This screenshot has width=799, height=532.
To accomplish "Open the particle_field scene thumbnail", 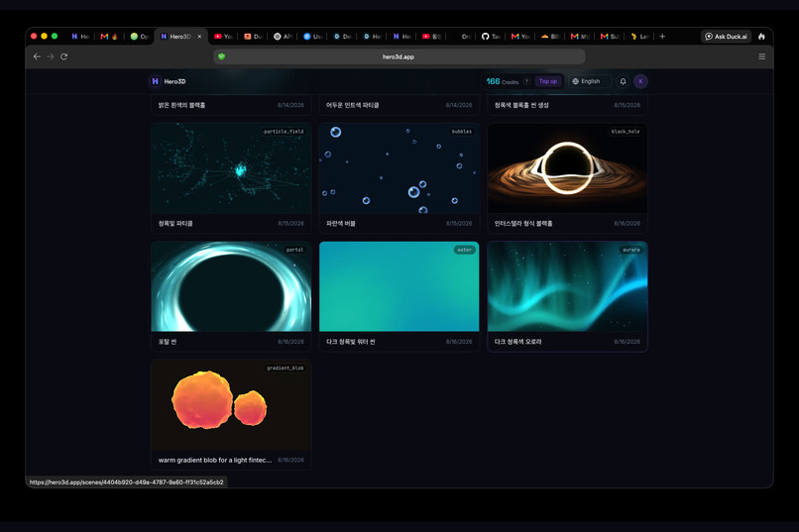I will 231,168.
